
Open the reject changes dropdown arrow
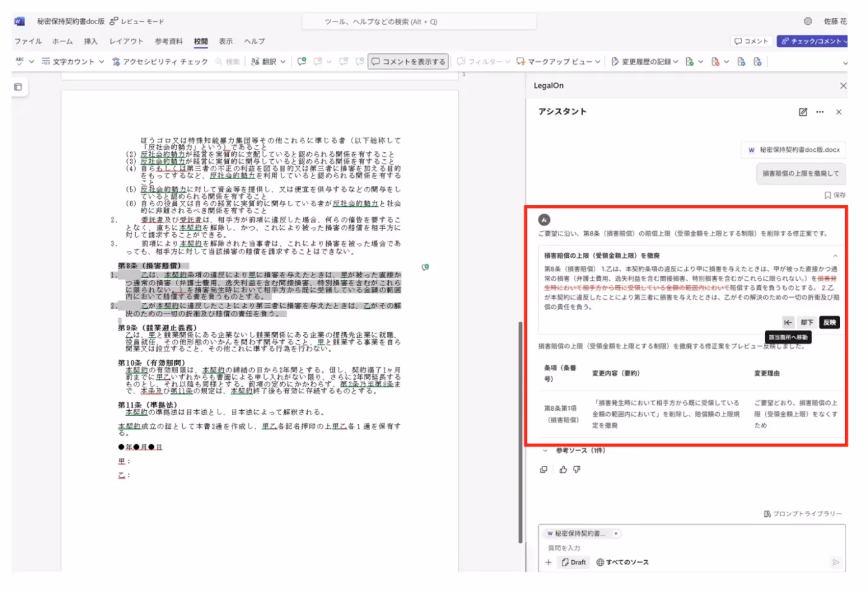[727, 62]
